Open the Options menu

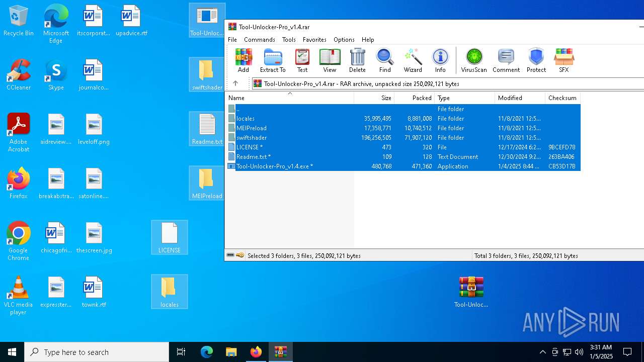pos(344,40)
